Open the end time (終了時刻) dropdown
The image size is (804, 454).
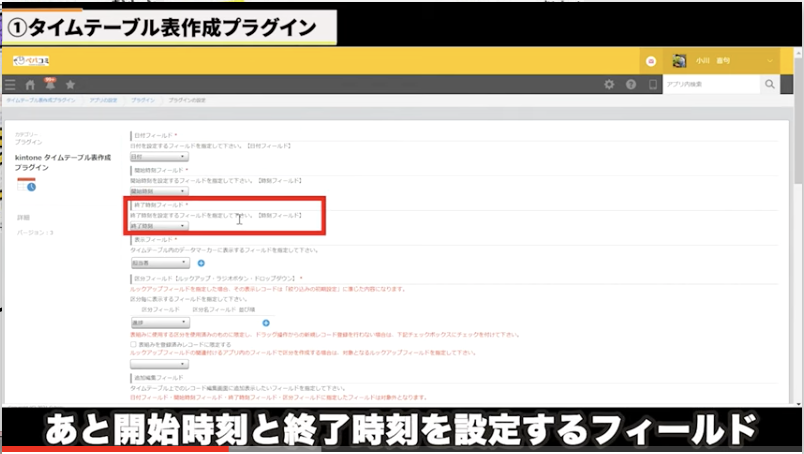click(x=159, y=226)
